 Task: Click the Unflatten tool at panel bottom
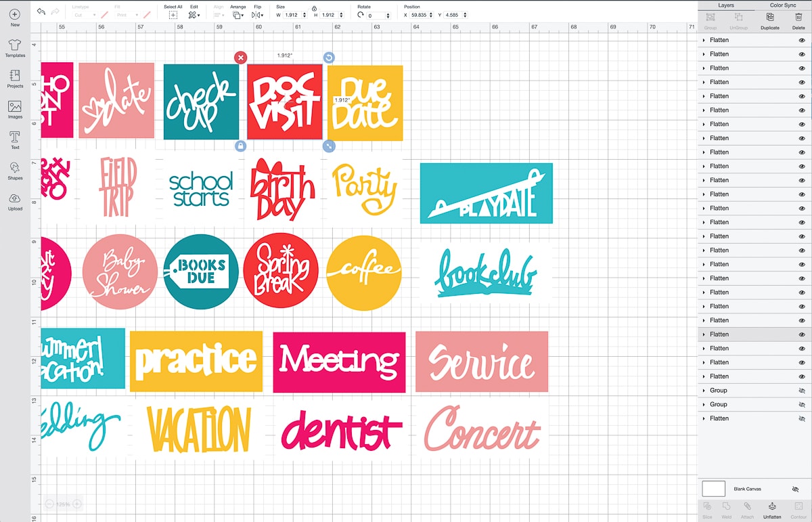pyautogui.click(x=771, y=510)
